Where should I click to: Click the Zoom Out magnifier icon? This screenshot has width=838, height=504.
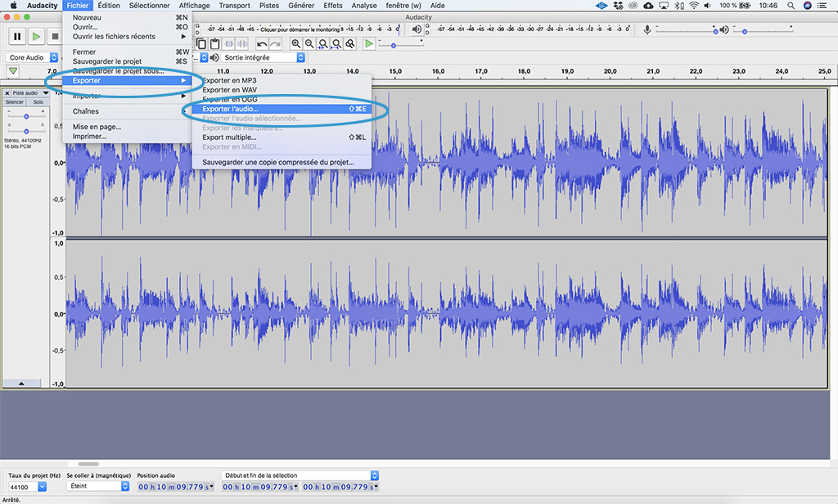pos(309,44)
